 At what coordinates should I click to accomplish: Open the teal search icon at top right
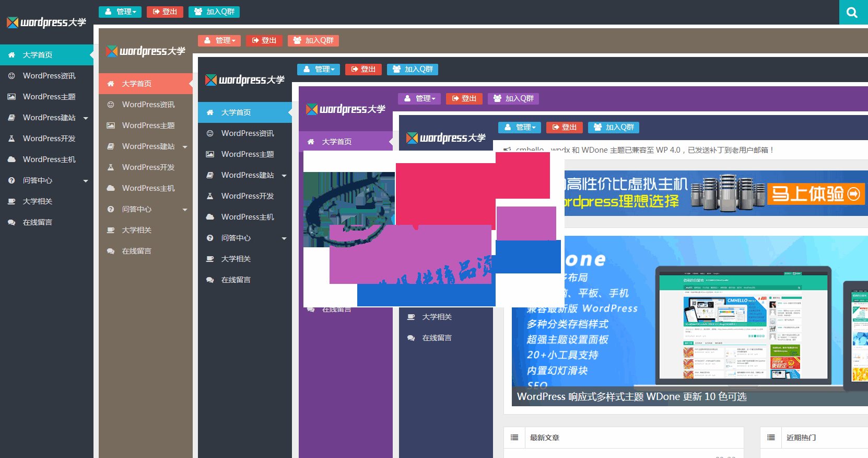853,12
